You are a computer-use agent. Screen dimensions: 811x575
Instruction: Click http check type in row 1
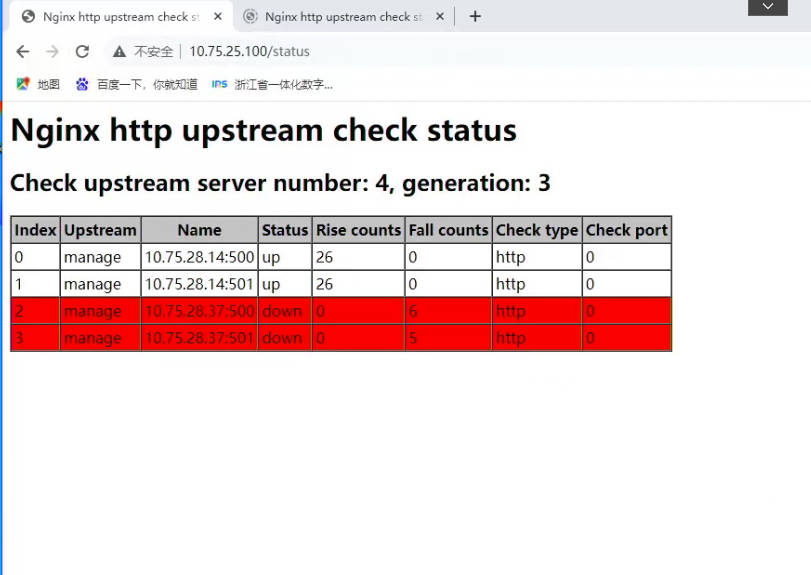click(x=510, y=284)
